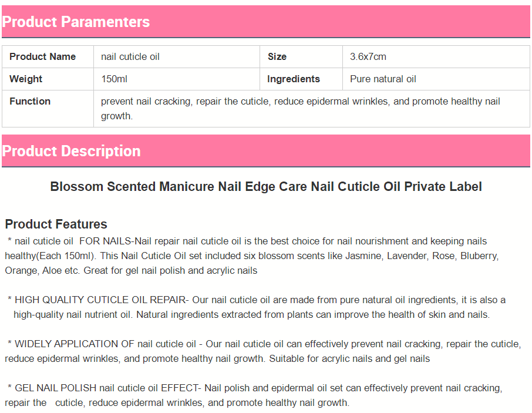Click the Product Paramenters pink header

coord(76,22)
